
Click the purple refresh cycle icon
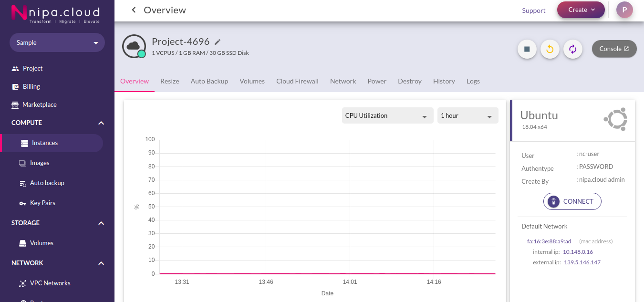(x=573, y=49)
